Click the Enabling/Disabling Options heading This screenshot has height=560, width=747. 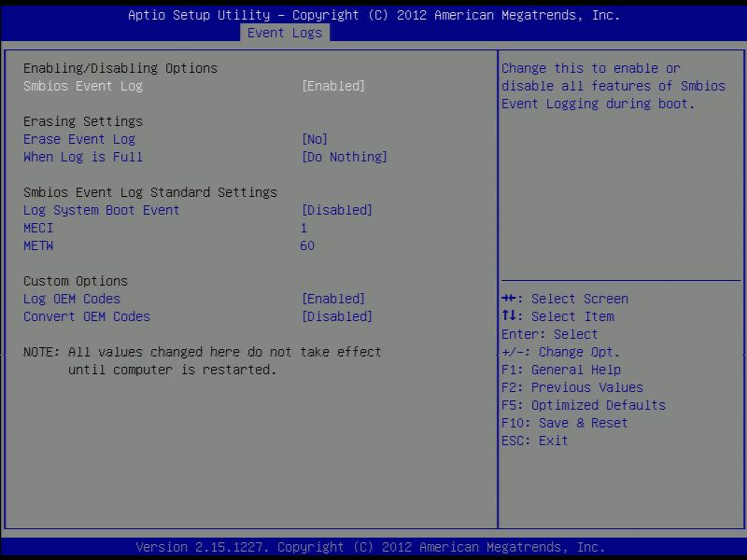coord(120,68)
